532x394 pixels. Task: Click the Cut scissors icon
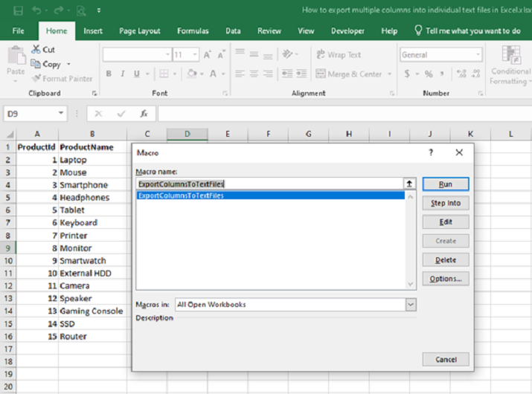36,49
